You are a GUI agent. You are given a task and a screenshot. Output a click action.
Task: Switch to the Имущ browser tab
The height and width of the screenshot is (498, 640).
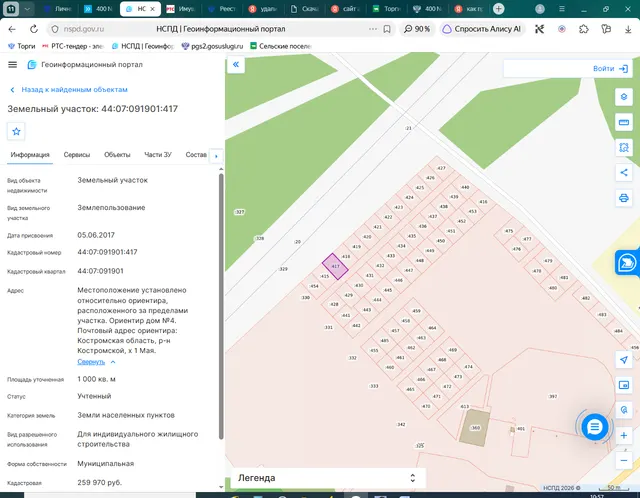pyautogui.click(x=180, y=9)
